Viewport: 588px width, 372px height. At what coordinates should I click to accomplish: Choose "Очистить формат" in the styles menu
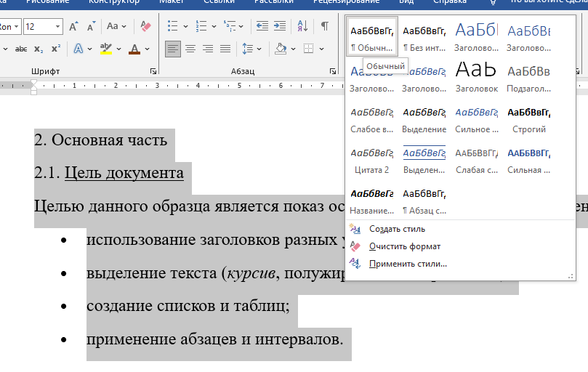point(404,246)
